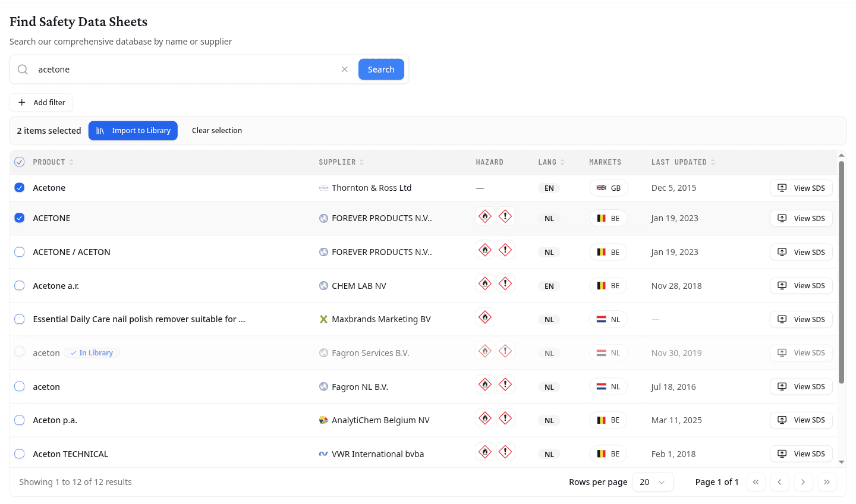Click the table vertical scrollbar

841,272
